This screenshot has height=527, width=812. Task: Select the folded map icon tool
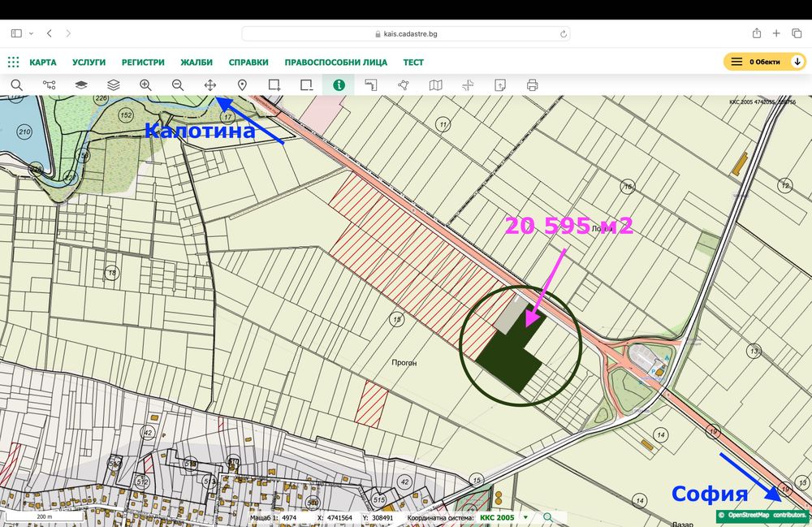point(436,85)
